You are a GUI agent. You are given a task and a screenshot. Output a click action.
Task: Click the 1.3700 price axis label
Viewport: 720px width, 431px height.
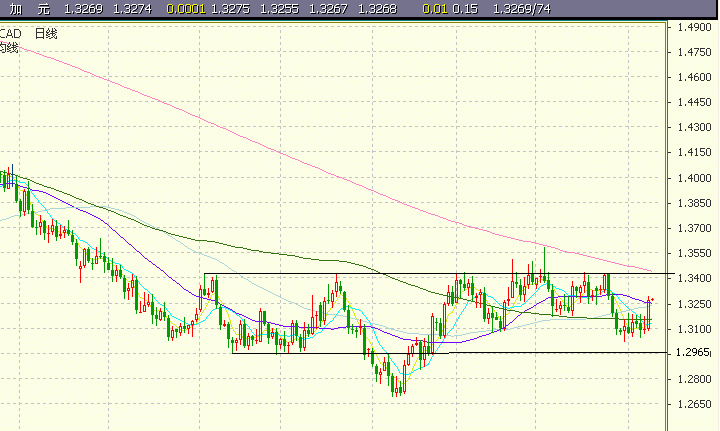[694, 228]
